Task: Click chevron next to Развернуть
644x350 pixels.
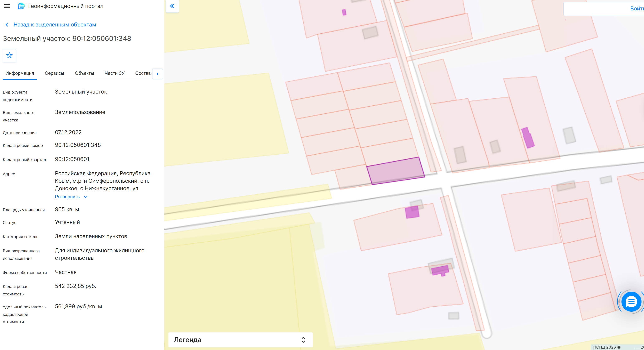Action: (86, 197)
